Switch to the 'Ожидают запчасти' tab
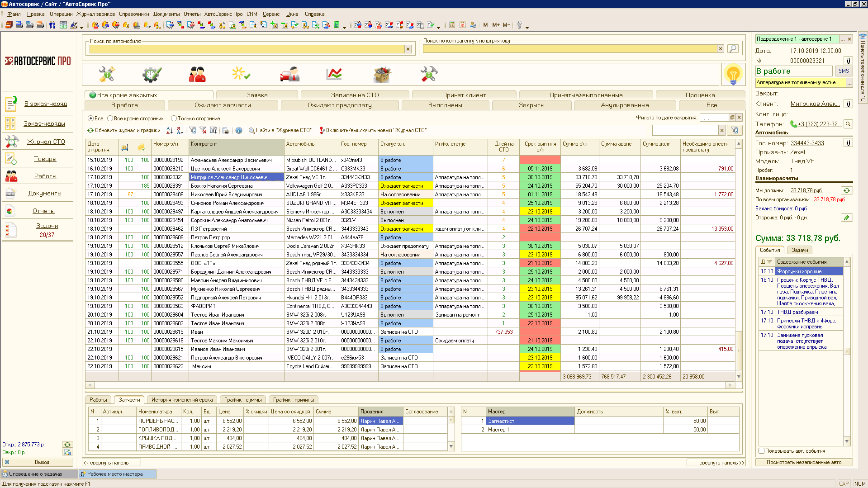The height and width of the screenshot is (488, 868). tap(223, 105)
